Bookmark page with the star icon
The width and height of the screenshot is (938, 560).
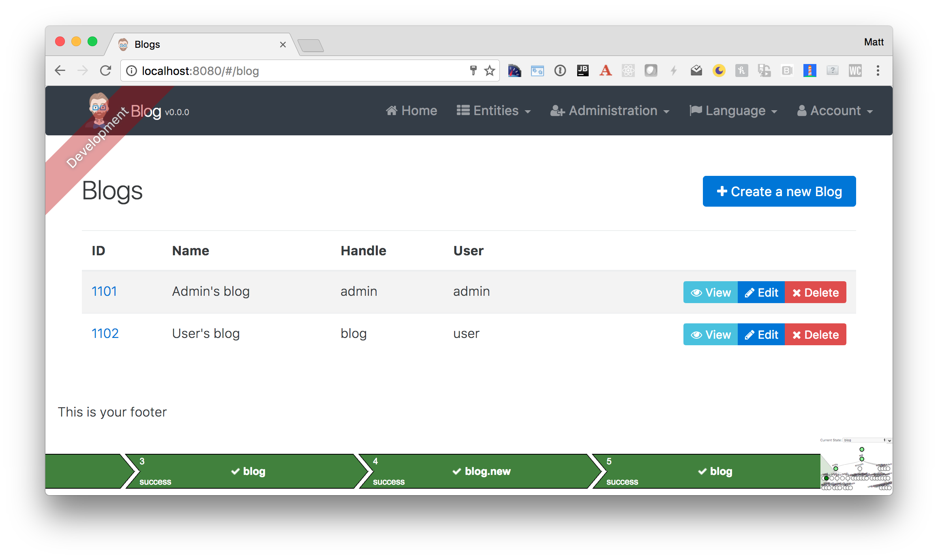point(490,71)
